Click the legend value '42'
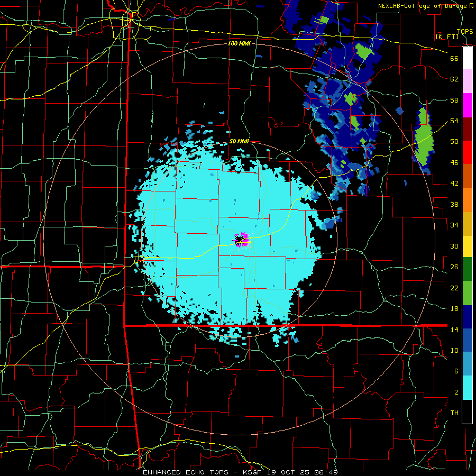The width and height of the screenshot is (476, 476). tap(454, 184)
